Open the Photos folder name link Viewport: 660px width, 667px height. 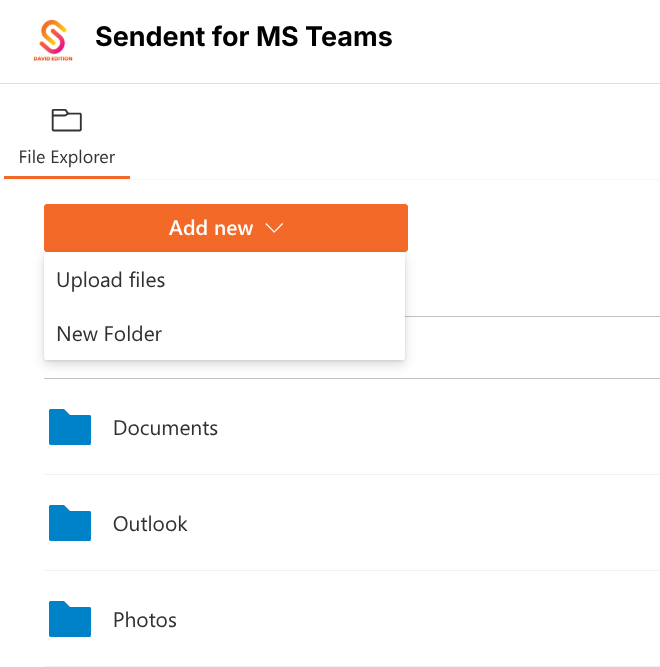(145, 620)
